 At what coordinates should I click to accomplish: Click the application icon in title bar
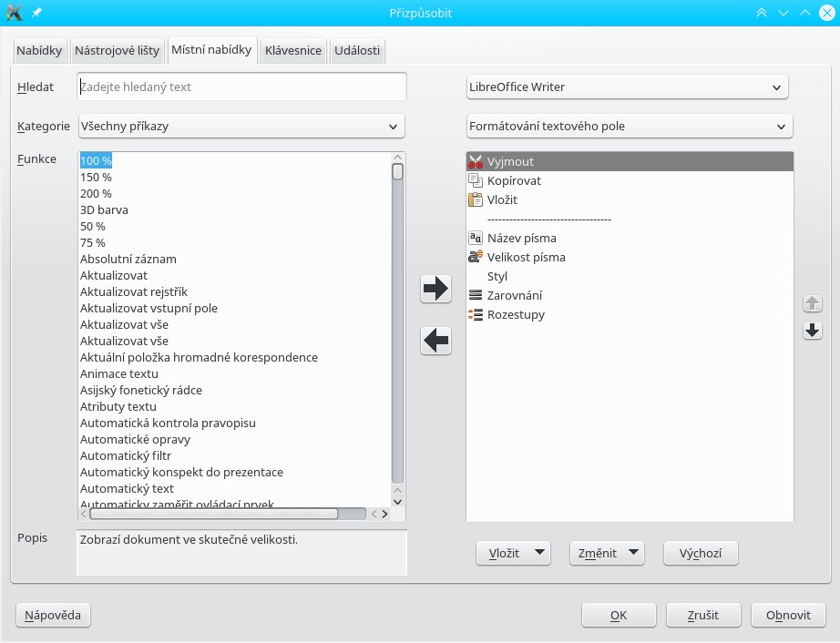[14, 13]
